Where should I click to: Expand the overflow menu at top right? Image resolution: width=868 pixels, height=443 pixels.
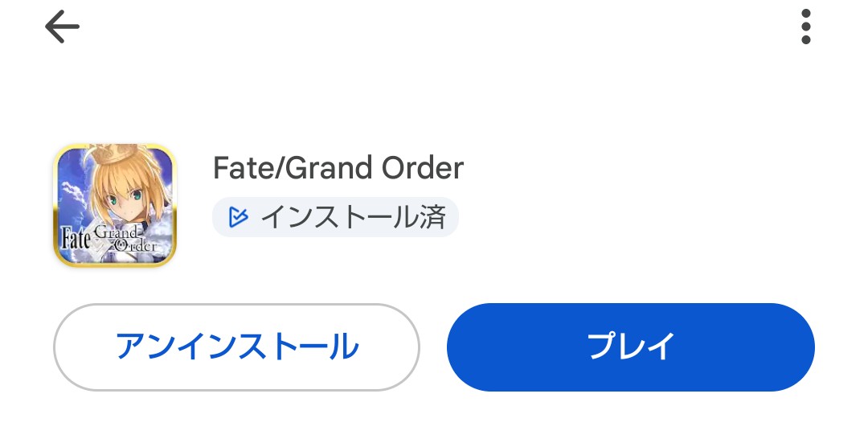tap(806, 27)
